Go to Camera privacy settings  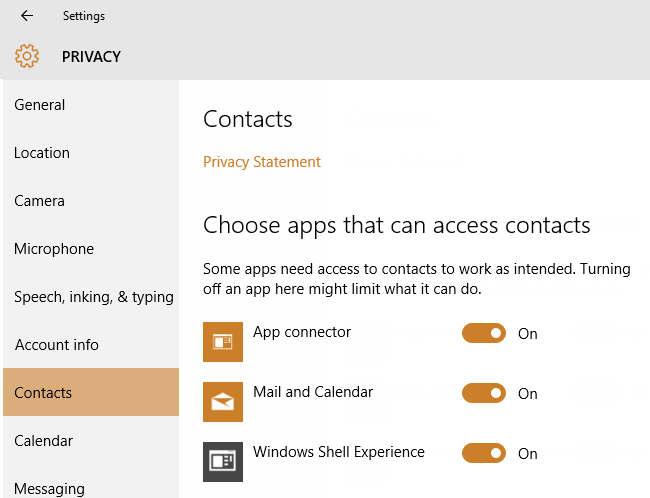91,201
